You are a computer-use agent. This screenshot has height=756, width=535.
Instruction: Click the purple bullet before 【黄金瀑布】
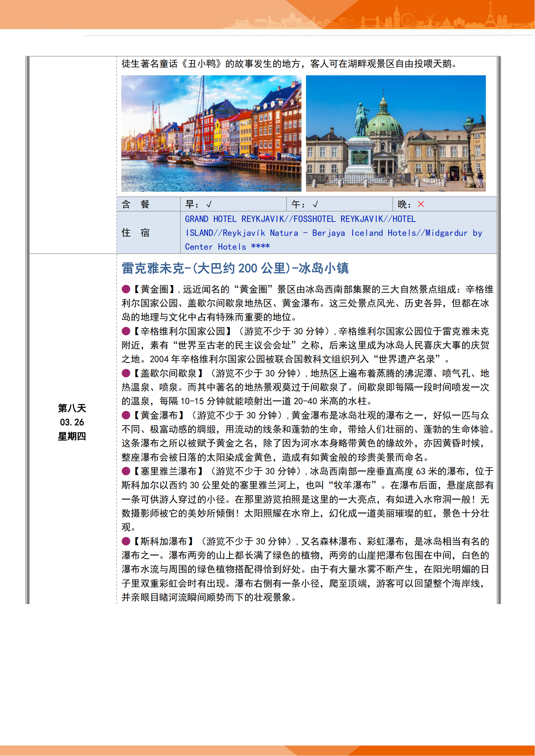[x=126, y=415]
